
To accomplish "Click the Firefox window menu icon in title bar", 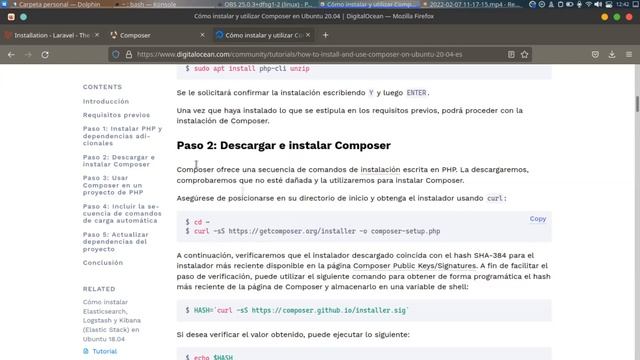I will (11, 17).
